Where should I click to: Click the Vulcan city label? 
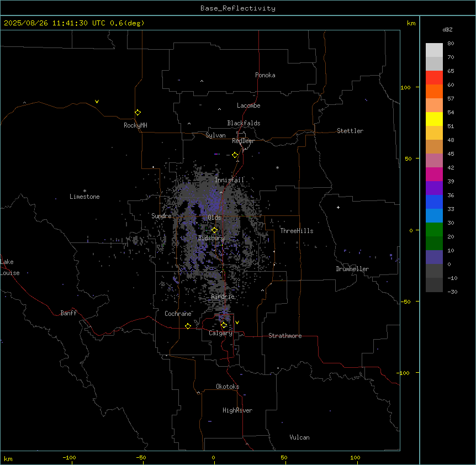pos(299,437)
